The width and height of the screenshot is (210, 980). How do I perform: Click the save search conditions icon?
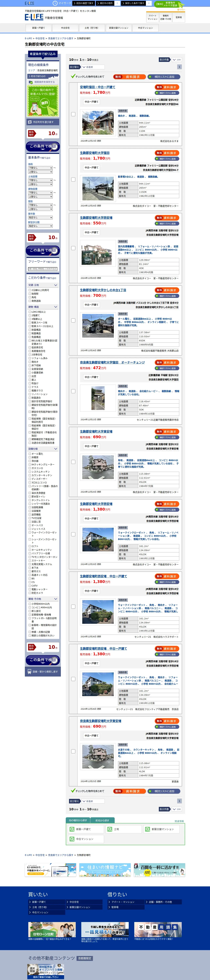point(31,82)
